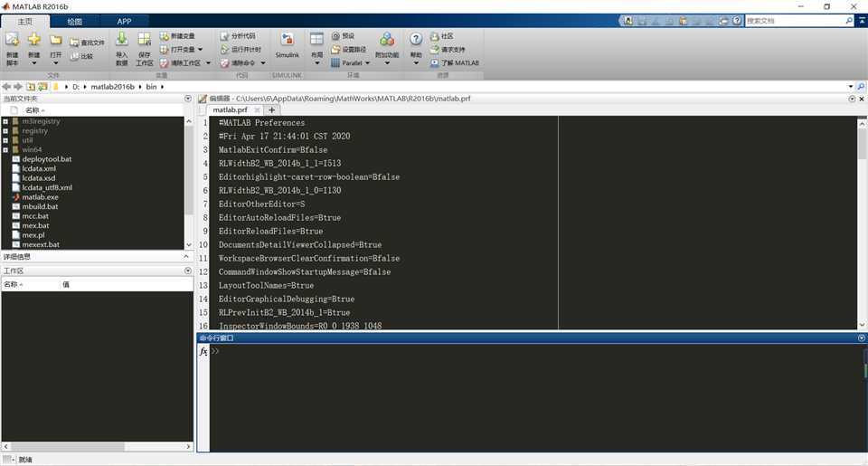Image resolution: width=868 pixels, height=466 pixels.
Task: Expand the m3iregistry folder
Action: pyautogui.click(x=5, y=121)
